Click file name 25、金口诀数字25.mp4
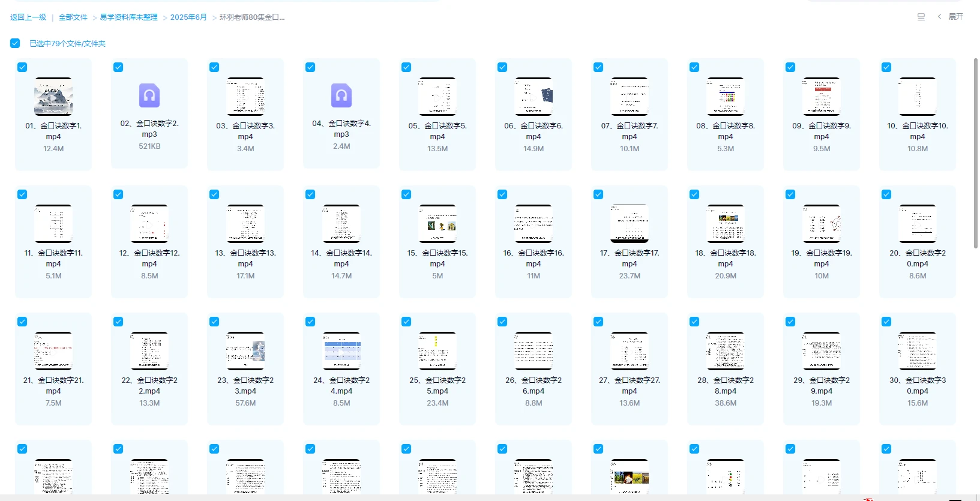Image resolution: width=980 pixels, height=501 pixels. pos(437,386)
